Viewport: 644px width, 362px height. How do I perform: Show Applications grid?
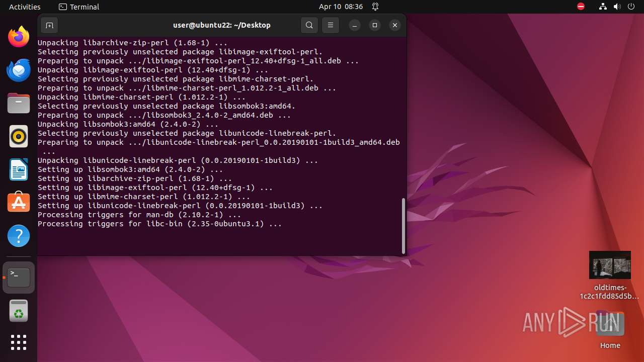19,342
